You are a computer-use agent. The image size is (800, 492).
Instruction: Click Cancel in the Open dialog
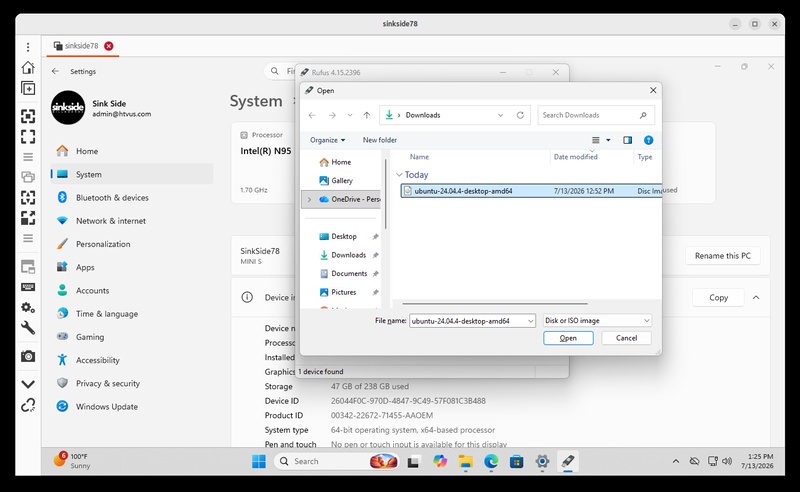(x=626, y=338)
